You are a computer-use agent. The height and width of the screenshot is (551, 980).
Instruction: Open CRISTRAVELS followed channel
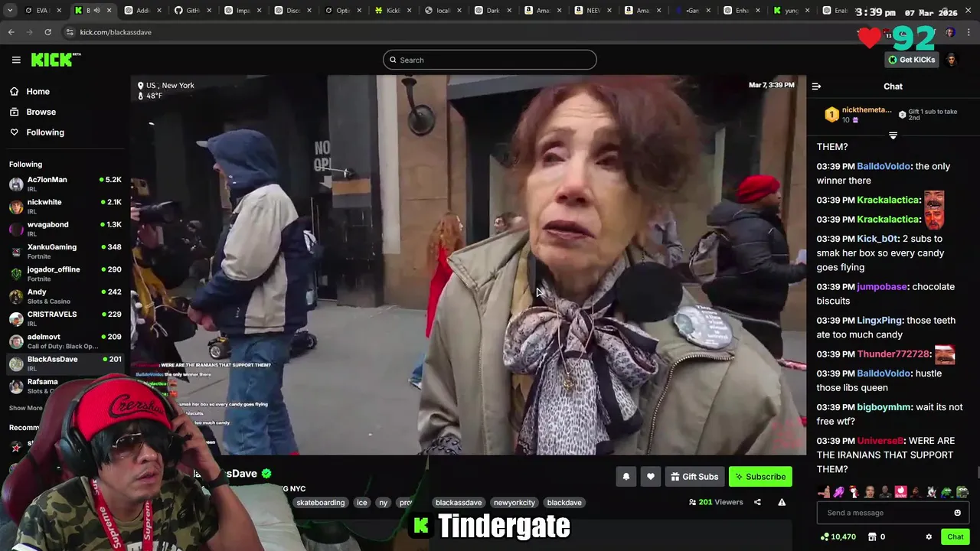tap(65, 318)
